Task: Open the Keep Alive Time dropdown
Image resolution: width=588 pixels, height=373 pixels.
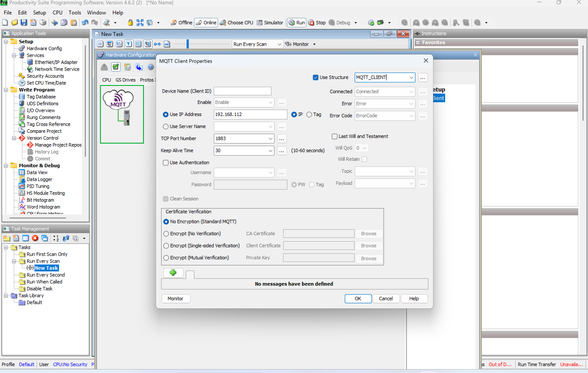Action: click(x=270, y=150)
